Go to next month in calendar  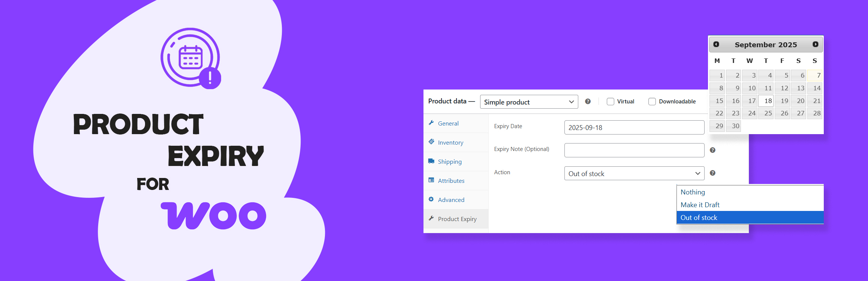tap(816, 44)
